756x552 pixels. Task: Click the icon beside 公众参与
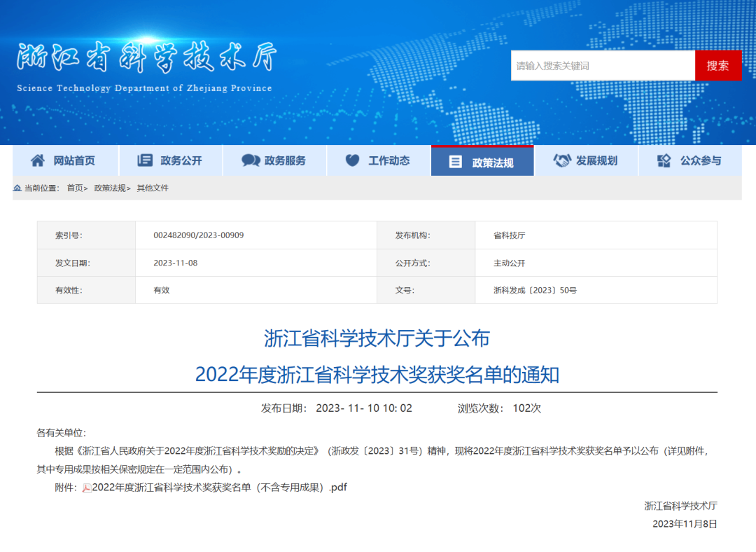tap(664, 160)
